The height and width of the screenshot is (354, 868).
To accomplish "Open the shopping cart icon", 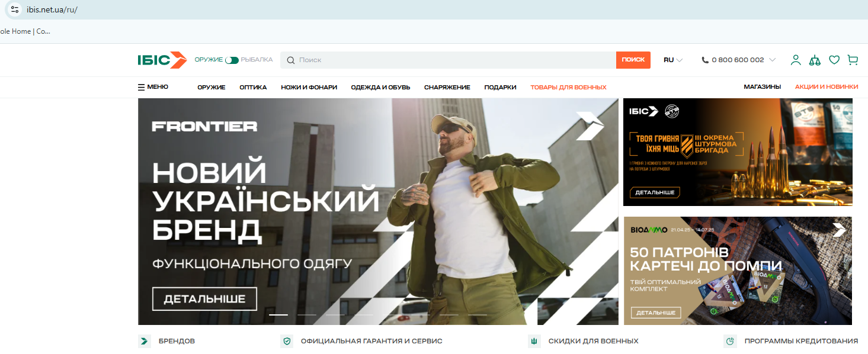I will (x=853, y=60).
